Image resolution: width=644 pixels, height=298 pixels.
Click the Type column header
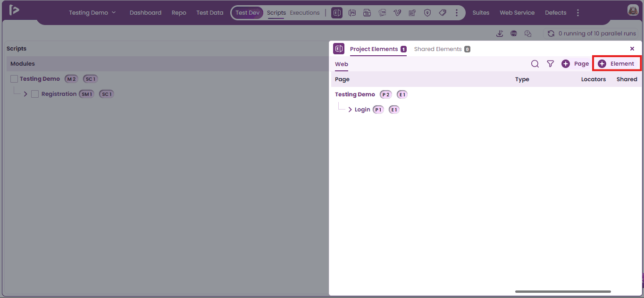click(x=522, y=79)
